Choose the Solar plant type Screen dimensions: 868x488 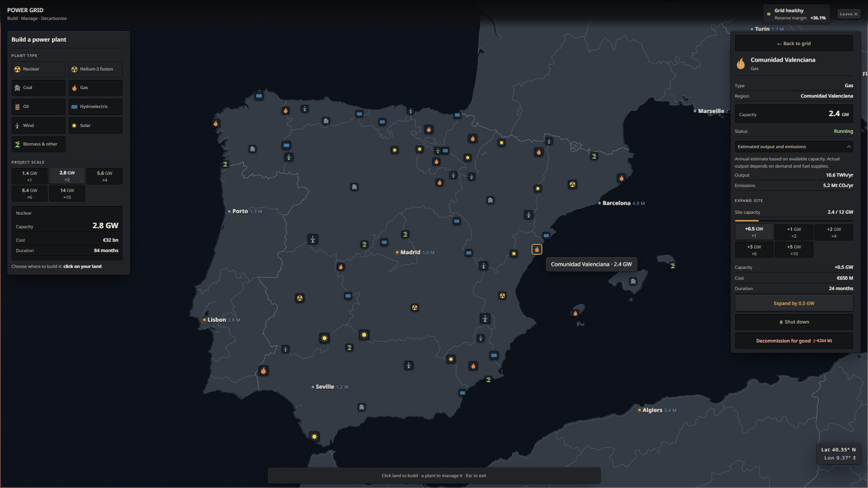(95, 126)
